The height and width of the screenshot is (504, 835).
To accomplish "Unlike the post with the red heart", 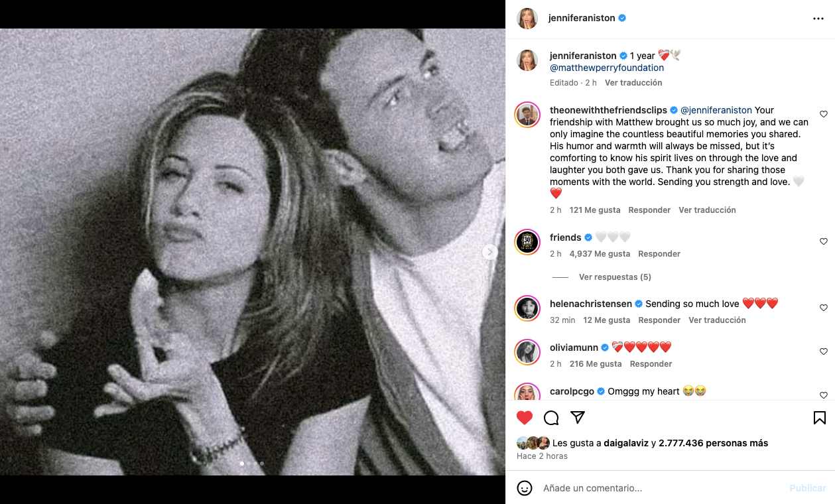I will [525, 418].
